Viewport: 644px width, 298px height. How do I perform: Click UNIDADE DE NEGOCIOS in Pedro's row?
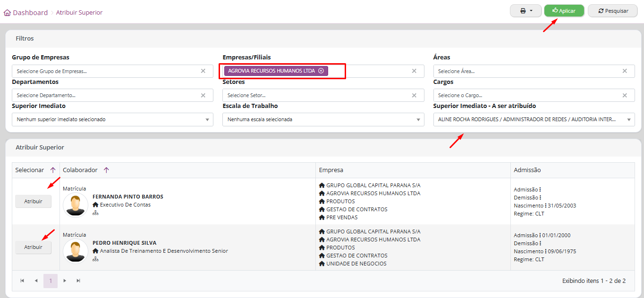356,264
